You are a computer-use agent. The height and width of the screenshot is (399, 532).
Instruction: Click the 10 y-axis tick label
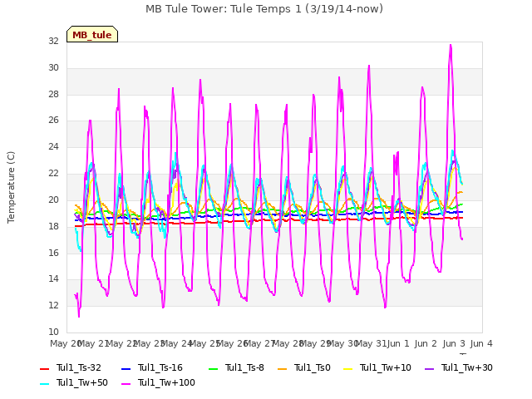pos(53,332)
